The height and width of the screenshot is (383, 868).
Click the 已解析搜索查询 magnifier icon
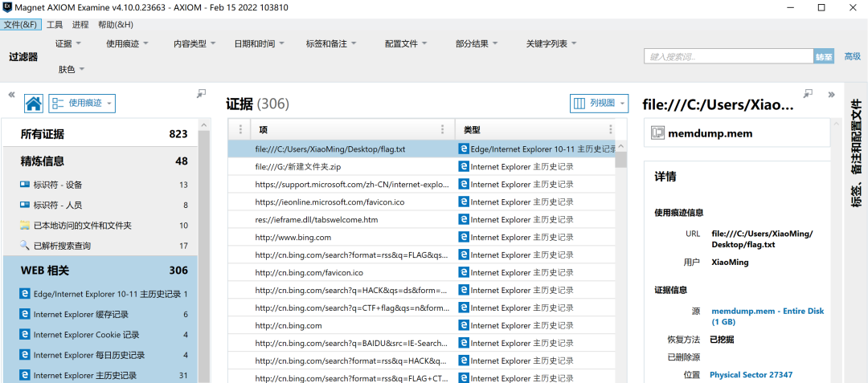point(24,246)
